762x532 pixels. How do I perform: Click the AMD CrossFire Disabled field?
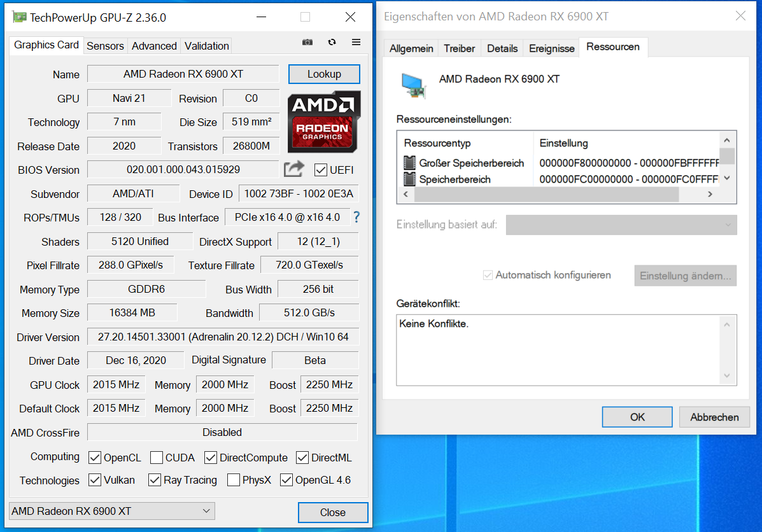222,432
